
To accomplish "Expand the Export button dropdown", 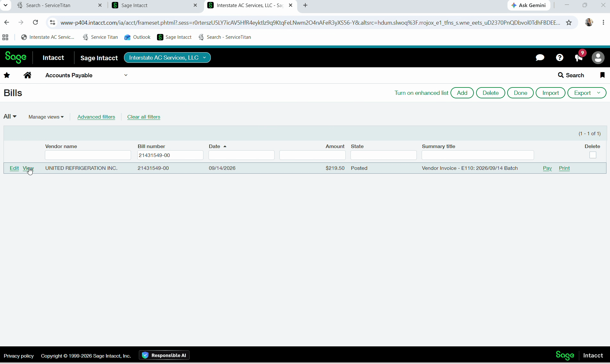I will pos(598,93).
